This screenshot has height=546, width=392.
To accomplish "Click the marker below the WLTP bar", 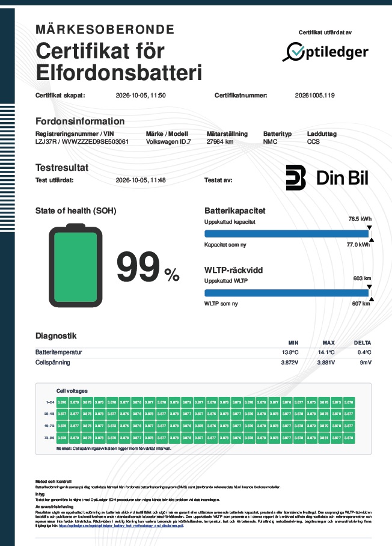I will tap(372, 299).
